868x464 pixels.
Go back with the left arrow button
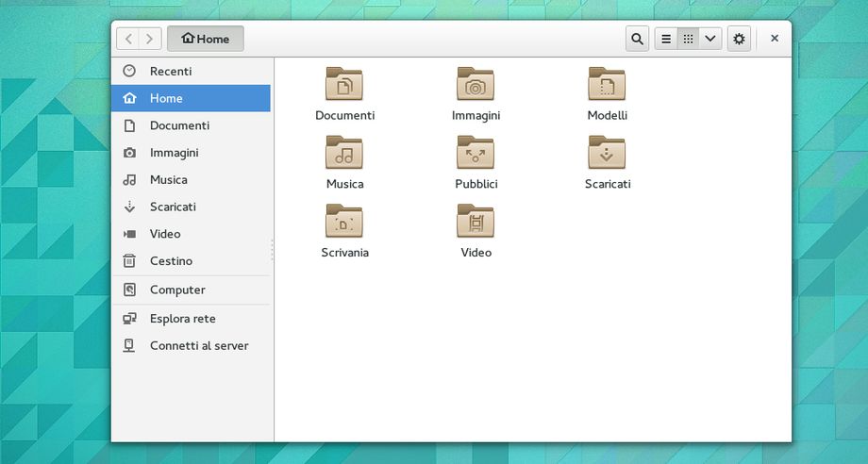pyautogui.click(x=128, y=39)
